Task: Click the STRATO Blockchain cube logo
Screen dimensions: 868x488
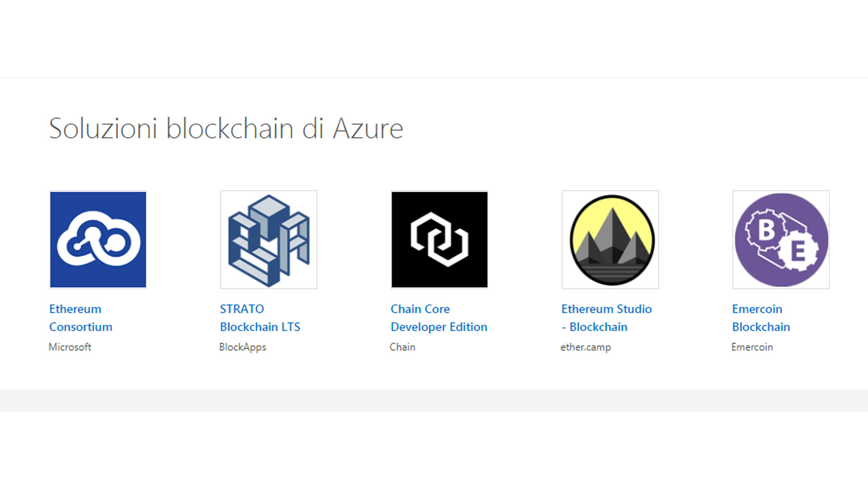Action: (269, 240)
